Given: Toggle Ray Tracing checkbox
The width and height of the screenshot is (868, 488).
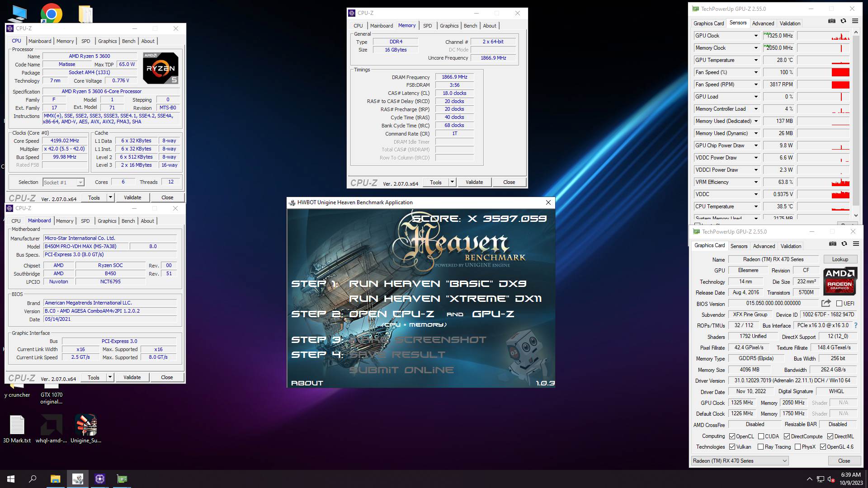Looking at the screenshot, I should (760, 447).
